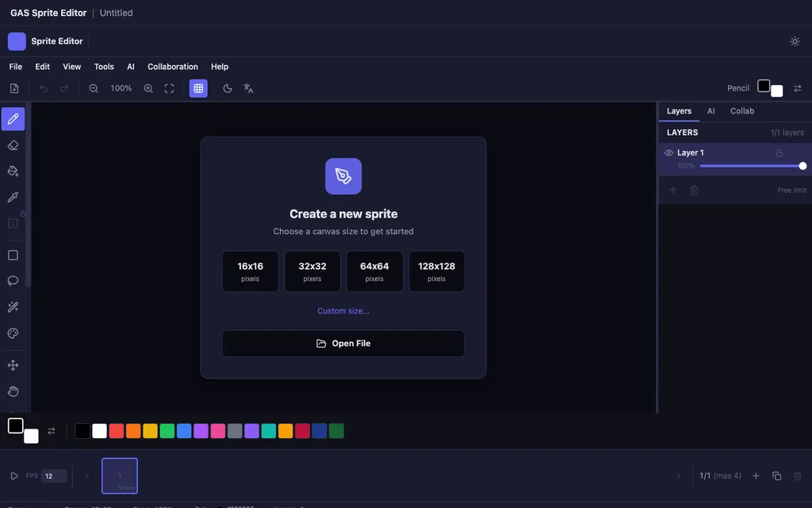The image size is (812, 508).
Task: Select the locked mirror/symmetry tool
Action: pos(13,223)
